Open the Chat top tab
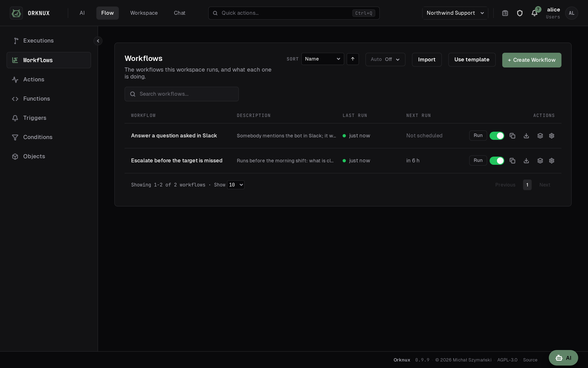Viewport: 588px width, 368px height. [179, 13]
